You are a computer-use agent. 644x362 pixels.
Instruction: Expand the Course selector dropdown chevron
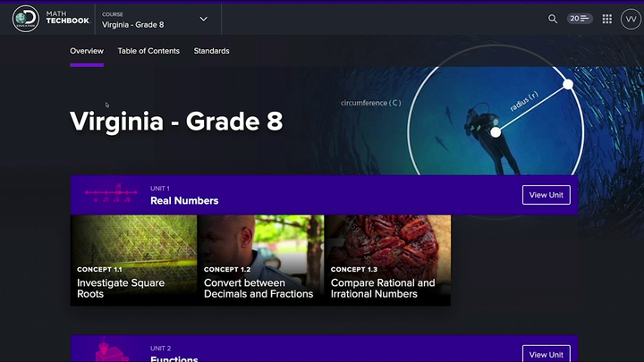[x=204, y=19]
